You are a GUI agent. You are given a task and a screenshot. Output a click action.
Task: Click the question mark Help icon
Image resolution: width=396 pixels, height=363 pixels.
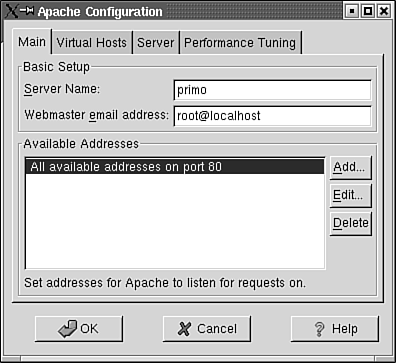pyautogui.click(x=319, y=329)
